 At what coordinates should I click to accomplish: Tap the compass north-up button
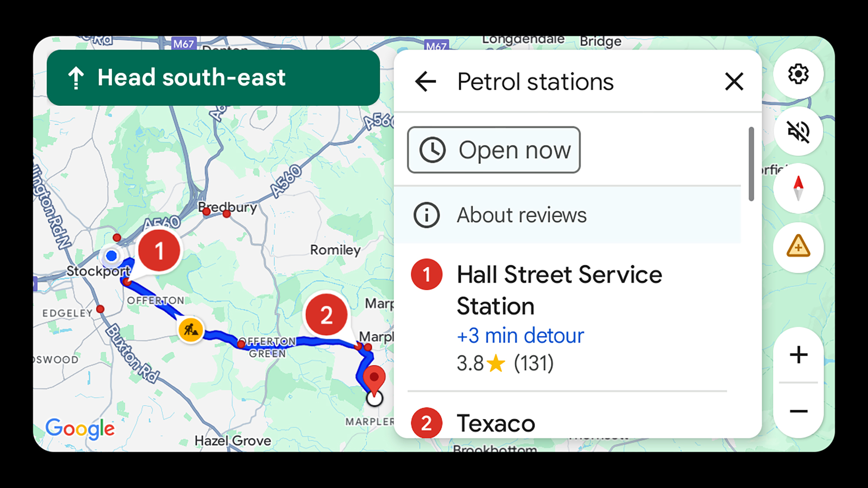tap(798, 188)
